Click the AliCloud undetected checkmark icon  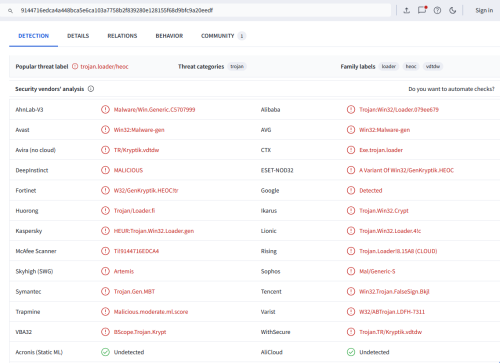pyautogui.click(x=351, y=352)
